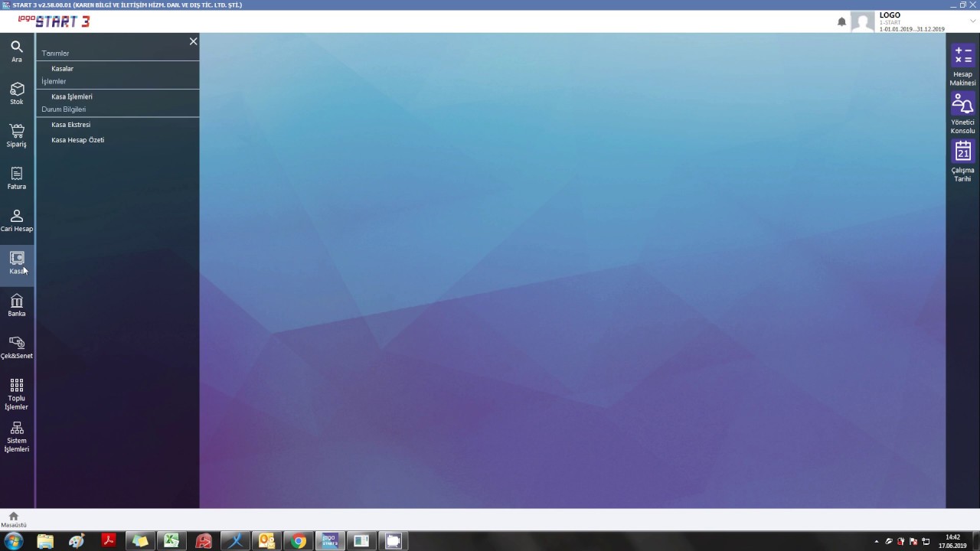
Task: Open Kasa İşlemleri menu entry
Action: 72,96
